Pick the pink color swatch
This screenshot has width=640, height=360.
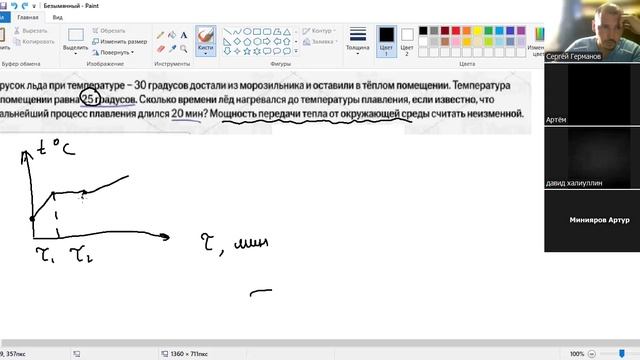click(456, 41)
